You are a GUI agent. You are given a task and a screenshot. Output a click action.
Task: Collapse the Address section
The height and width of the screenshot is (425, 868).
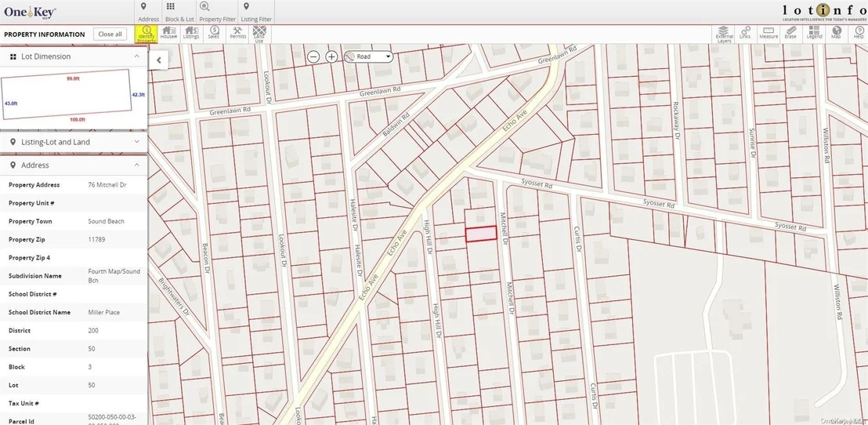(137, 165)
